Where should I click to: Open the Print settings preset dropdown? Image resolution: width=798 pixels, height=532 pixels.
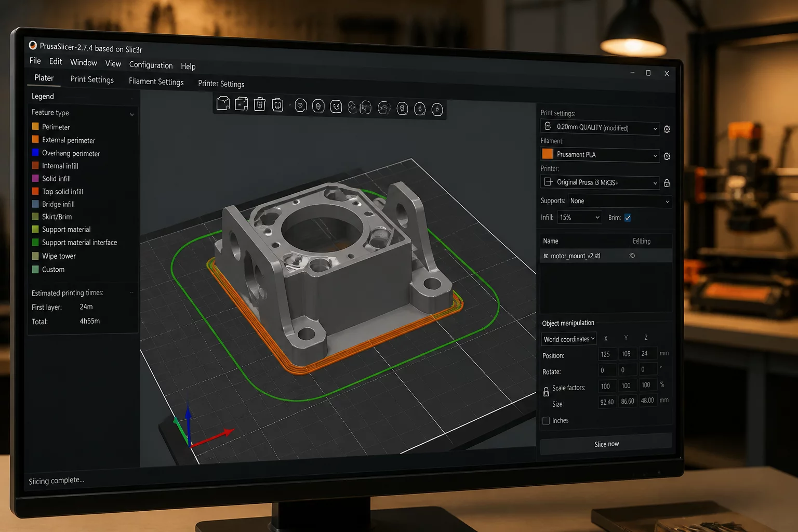[600, 127]
